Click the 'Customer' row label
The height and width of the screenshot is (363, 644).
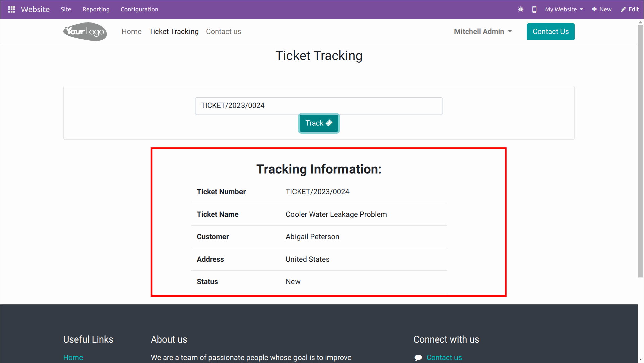point(213,237)
